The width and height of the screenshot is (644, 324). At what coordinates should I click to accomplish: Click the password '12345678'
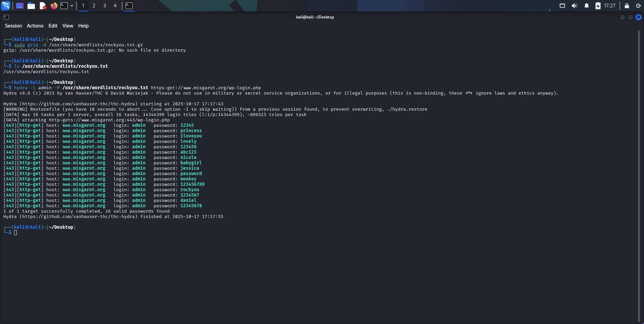[x=191, y=206]
